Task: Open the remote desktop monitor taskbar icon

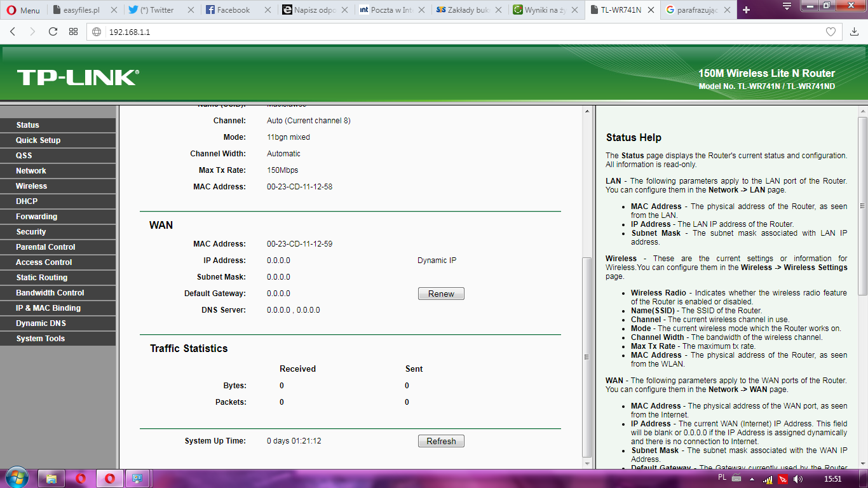Action: point(137,478)
